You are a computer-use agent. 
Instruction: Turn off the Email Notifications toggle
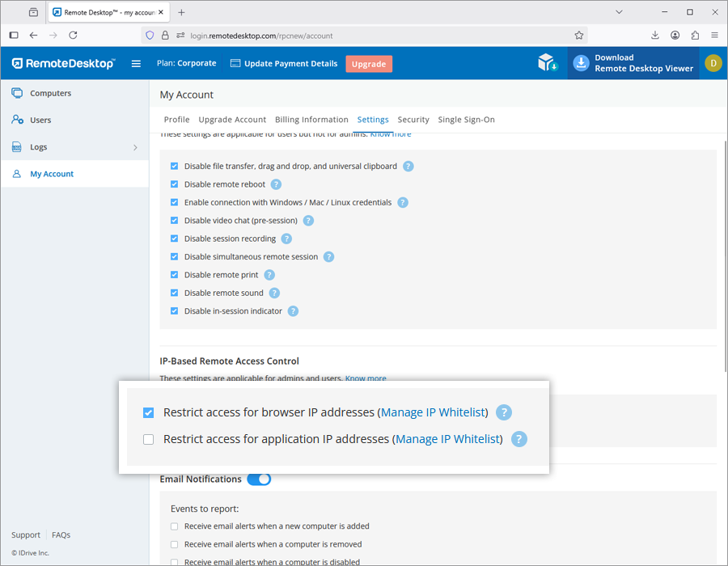tap(259, 479)
